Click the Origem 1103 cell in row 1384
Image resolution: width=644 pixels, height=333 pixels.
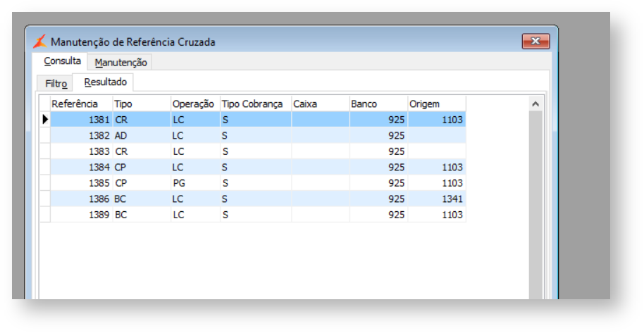(x=437, y=167)
